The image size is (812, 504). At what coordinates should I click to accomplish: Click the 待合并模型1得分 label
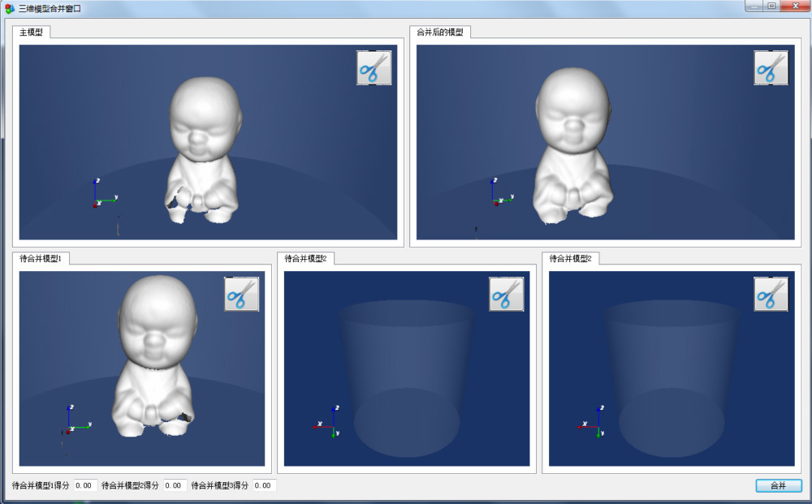41,485
